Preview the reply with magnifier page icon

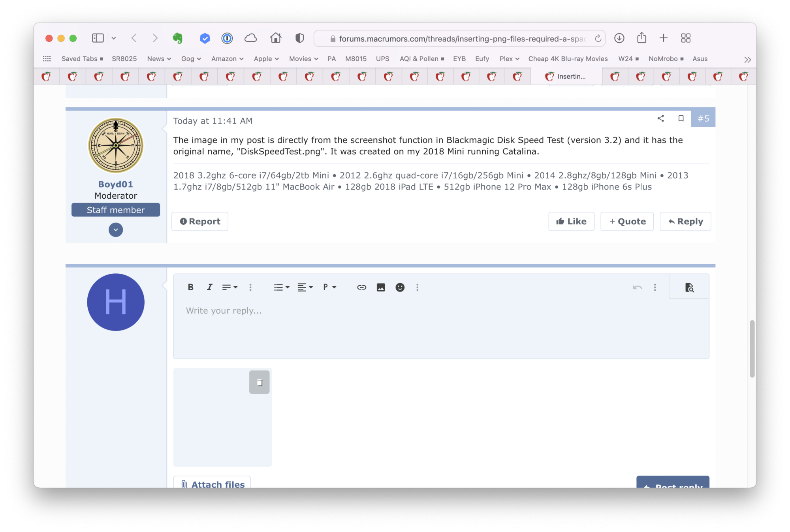point(689,287)
